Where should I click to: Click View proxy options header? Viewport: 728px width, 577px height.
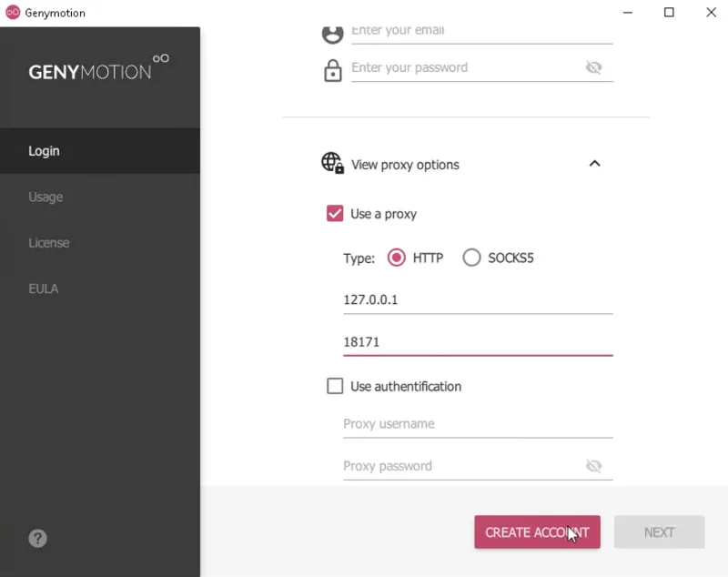405,165
